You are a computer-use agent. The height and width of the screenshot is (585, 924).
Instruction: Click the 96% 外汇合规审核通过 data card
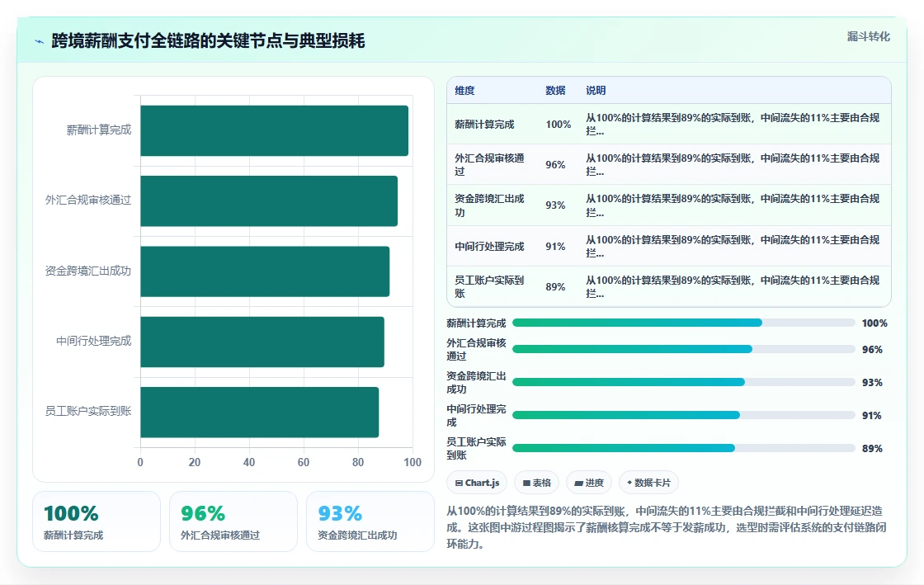pyautogui.click(x=233, y=521)
